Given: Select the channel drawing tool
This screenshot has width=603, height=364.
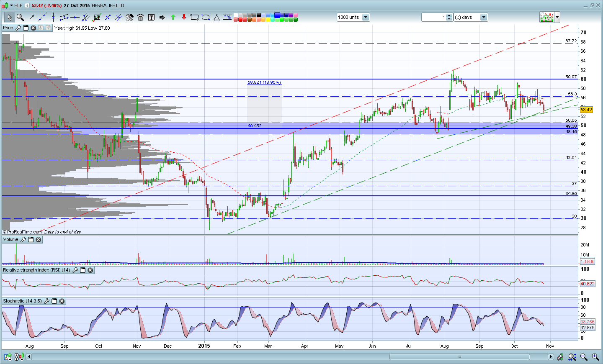Looking at the screenshot, I should coord(64,17).
